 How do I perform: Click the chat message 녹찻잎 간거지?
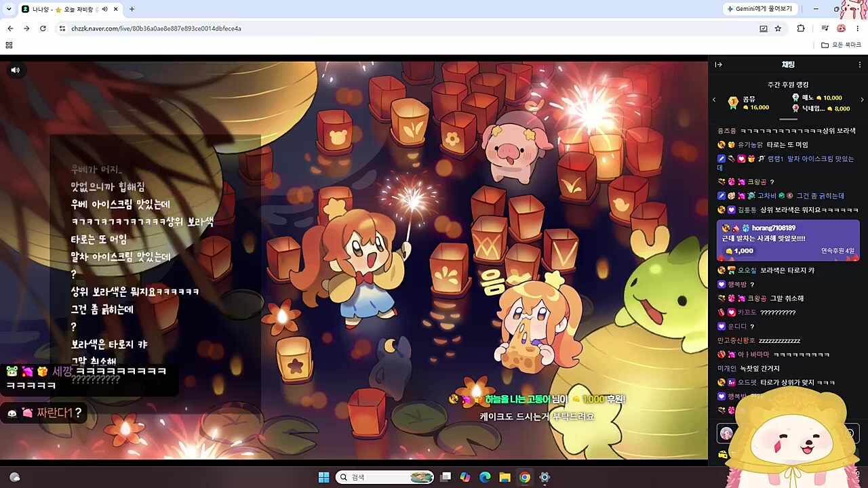[x=759, y=369]
